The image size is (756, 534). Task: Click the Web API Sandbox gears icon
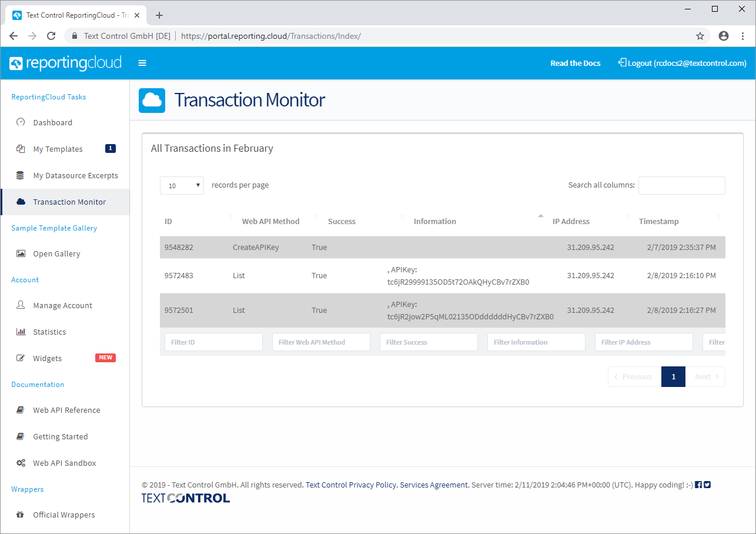(x=21, y=463)
